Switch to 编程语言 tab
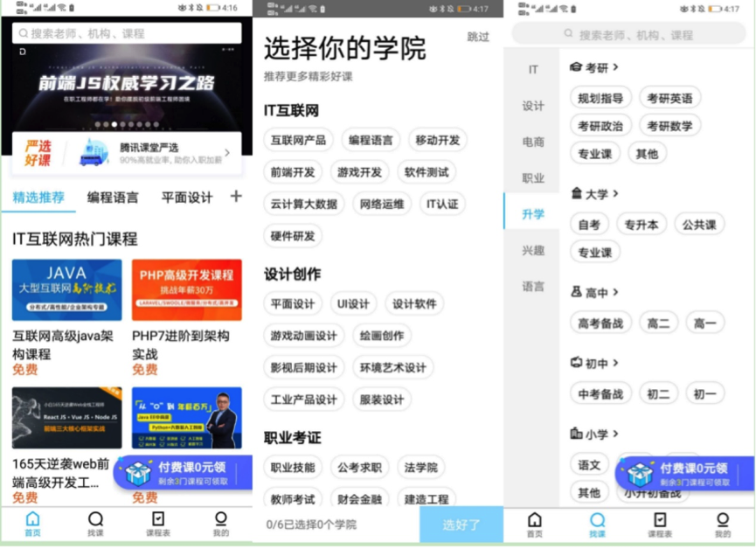The image size is (756, 549). click(x=113, y=198)
